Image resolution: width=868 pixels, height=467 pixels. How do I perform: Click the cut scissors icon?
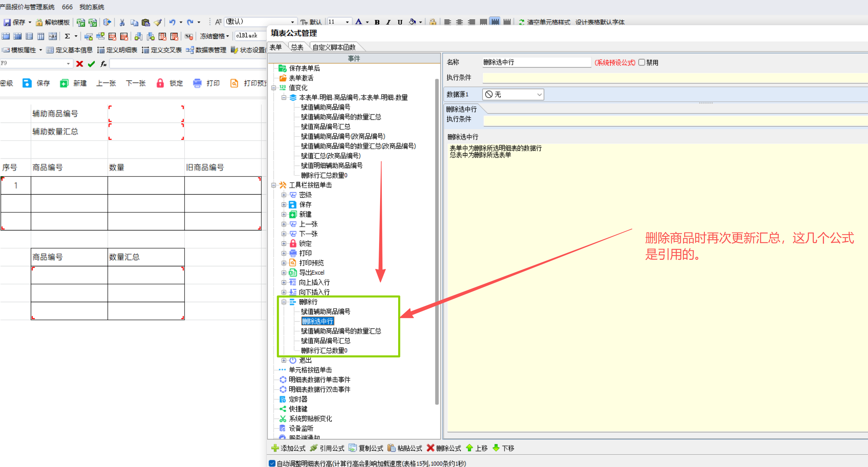[122, 23]
